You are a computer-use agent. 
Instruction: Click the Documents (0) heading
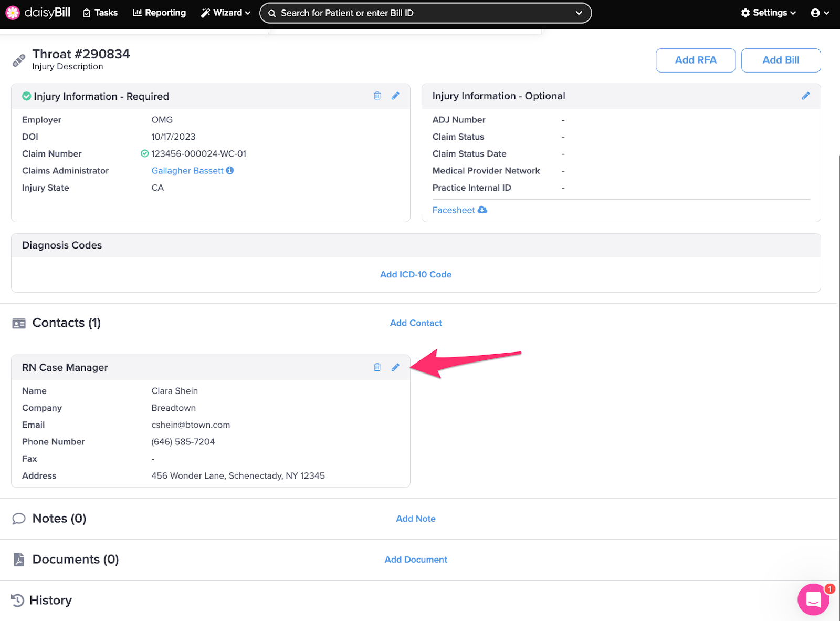tap(76, 560)
